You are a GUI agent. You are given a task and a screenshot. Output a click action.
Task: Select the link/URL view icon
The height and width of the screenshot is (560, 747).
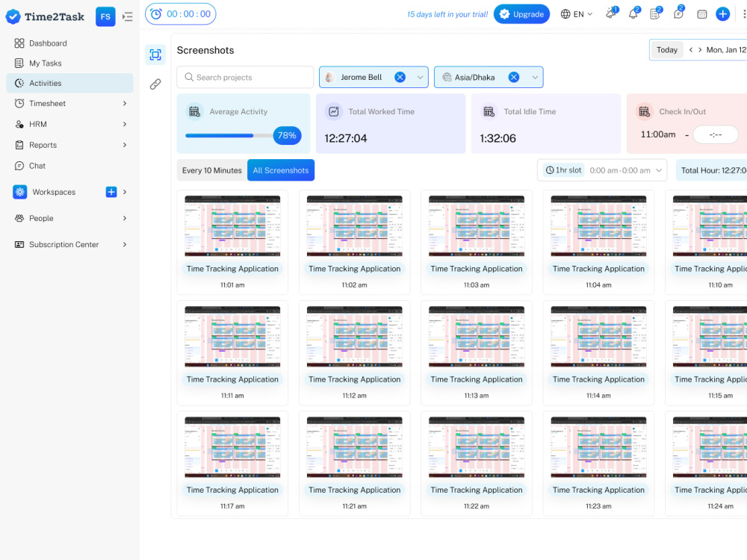155,84
